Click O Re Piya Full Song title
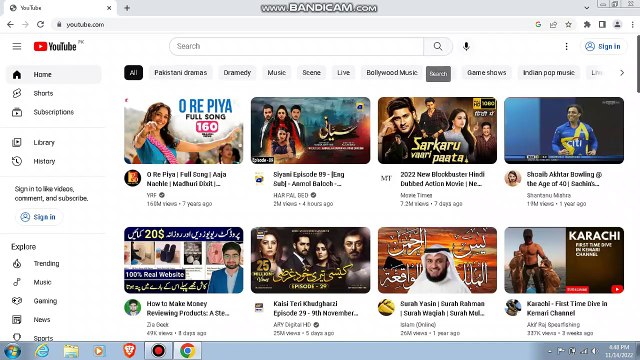640x360 pixels. click(187, 179)
